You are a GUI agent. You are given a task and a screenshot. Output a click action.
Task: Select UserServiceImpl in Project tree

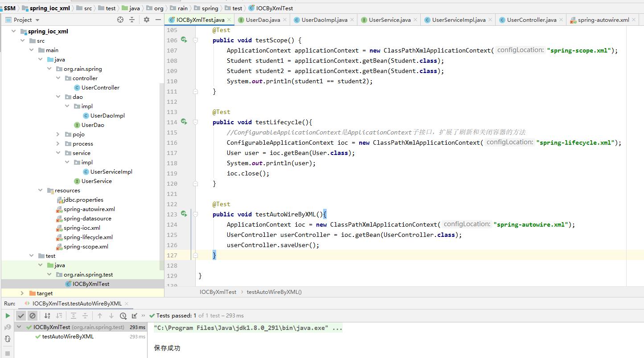(x=107, y=172)
